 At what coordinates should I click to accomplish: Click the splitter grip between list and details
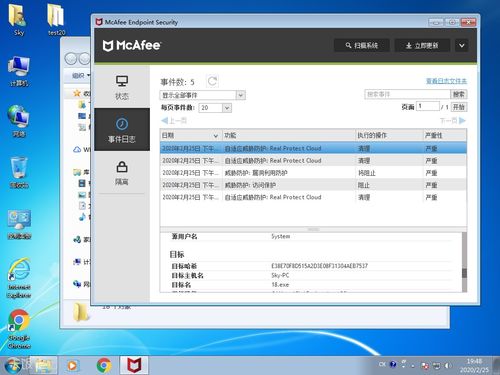(x=313, y=229)
